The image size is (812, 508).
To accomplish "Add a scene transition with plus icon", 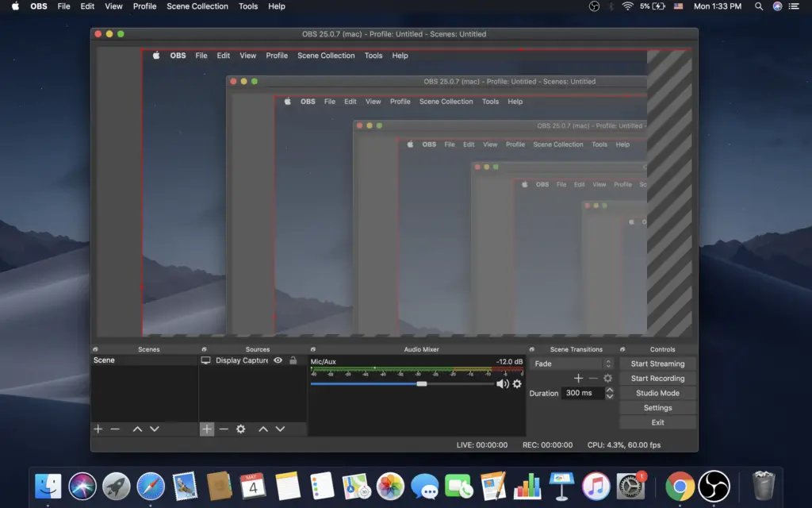I will (x=578, y=378).
